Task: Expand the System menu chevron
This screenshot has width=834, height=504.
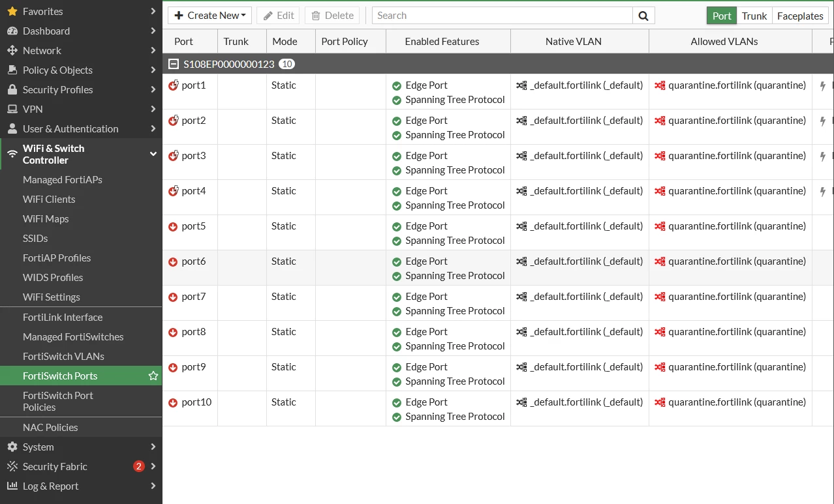Action: pyautogui.click(x=153, y=447)
